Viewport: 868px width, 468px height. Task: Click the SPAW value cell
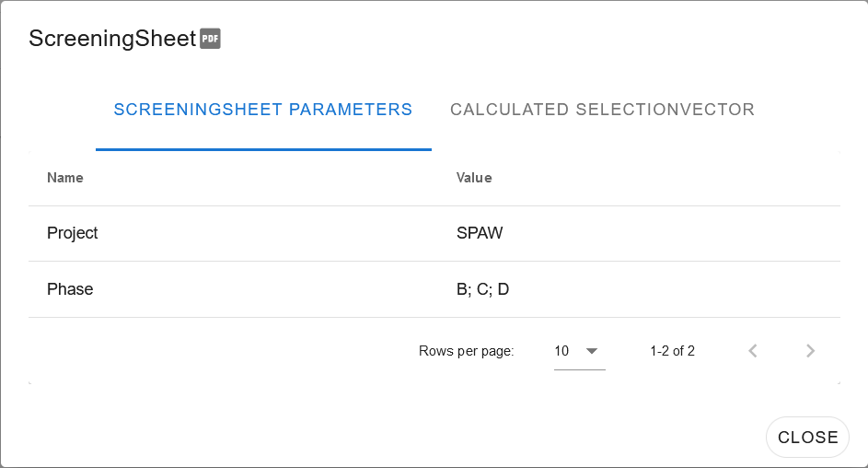coord(480,233)
